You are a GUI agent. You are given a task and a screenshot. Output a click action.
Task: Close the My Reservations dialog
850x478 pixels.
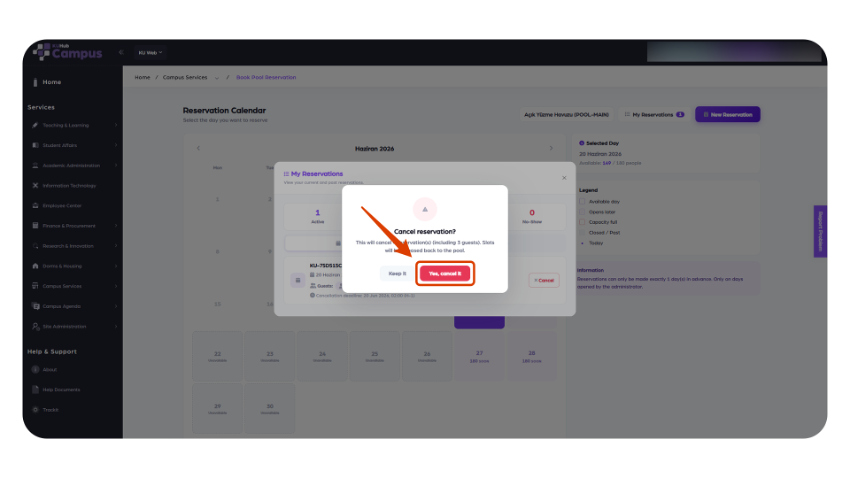[x=564, y=178]
